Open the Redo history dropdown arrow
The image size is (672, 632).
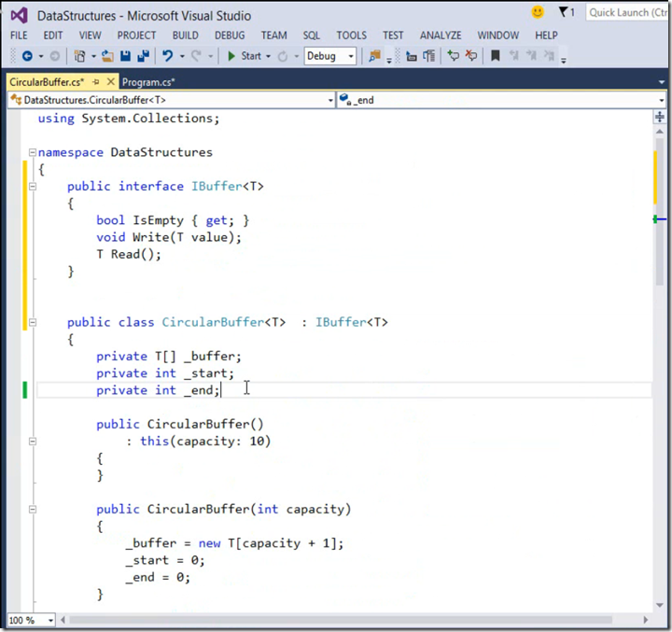point(210,57)
